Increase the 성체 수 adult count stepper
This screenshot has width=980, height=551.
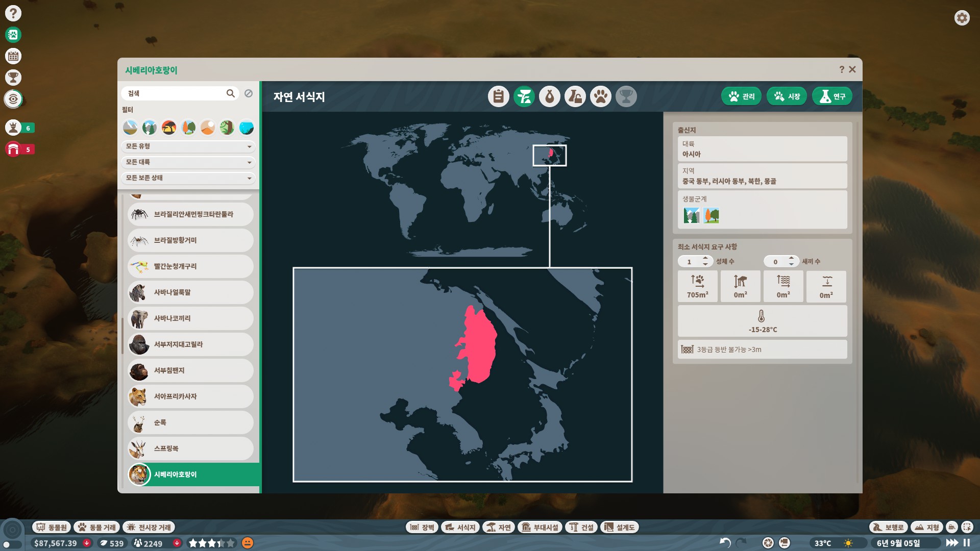click(x=705, y=258)
